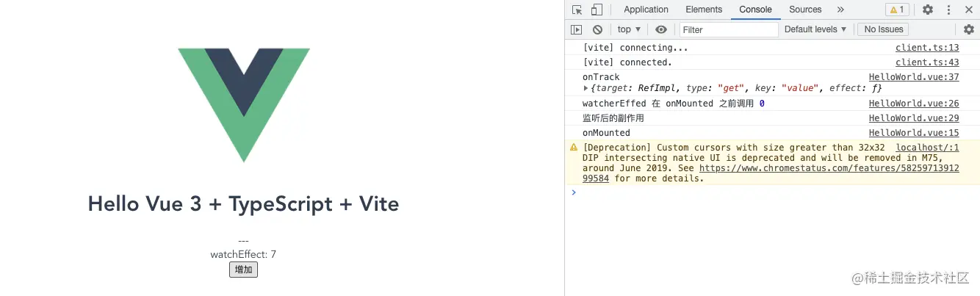This screenshot has width=980, height=296.
Task: Expand the onTrack logged object
Action: click(586, 88)
